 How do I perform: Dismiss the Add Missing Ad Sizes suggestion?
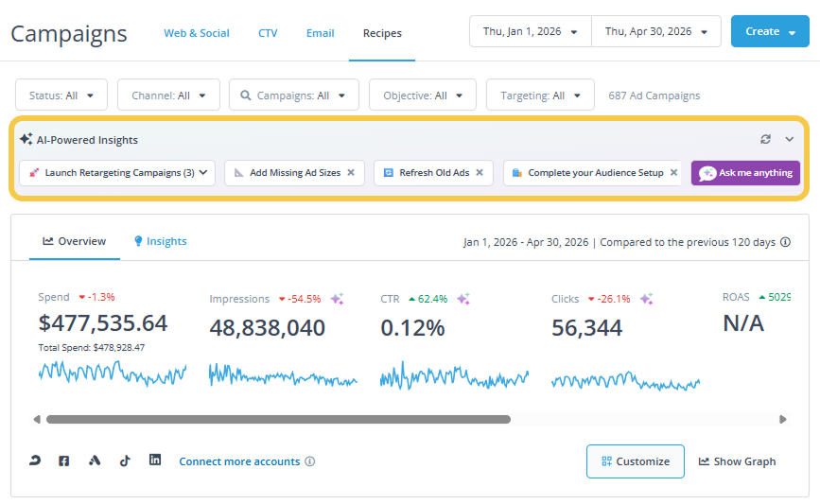(351, 172)
